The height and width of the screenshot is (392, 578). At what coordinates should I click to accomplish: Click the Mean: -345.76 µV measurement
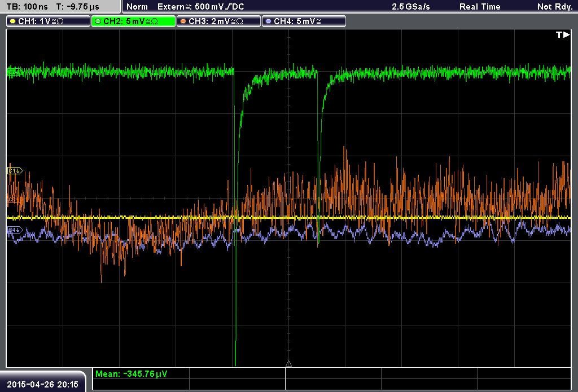[x=131, y=374]
